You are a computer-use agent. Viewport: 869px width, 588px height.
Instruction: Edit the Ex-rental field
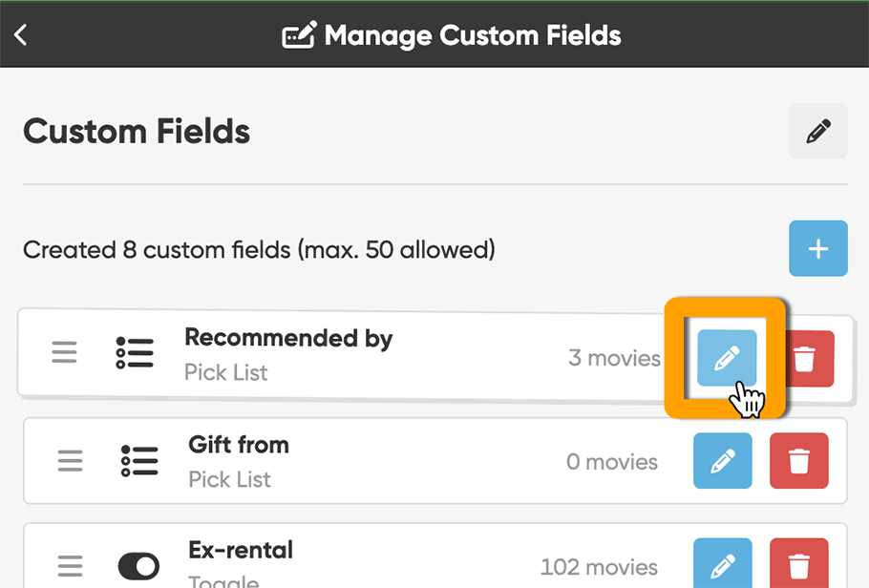[722, 563]
